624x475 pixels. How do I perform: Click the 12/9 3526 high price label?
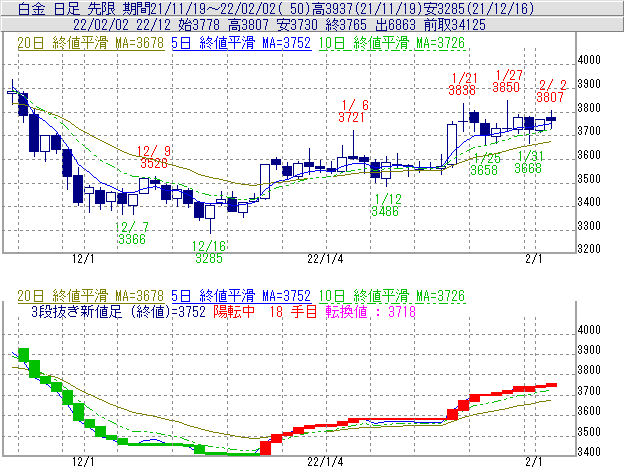[x=154, y=158]
